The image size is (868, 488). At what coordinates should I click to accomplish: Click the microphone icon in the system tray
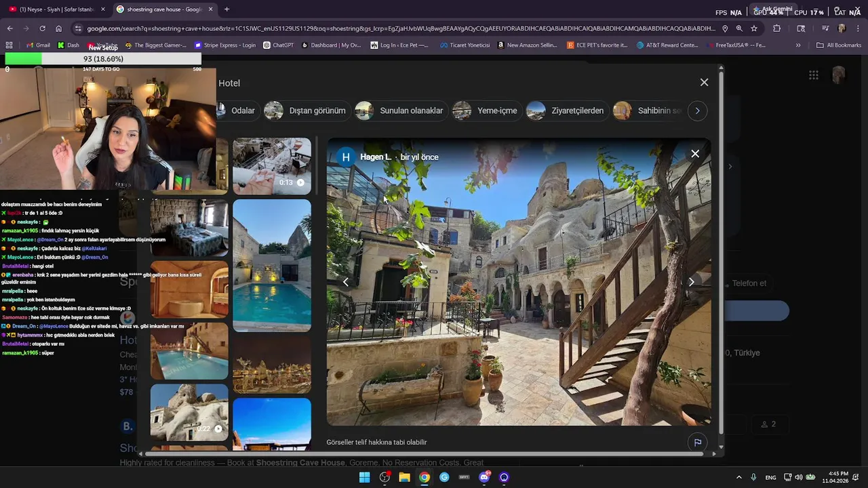point(753,477)
